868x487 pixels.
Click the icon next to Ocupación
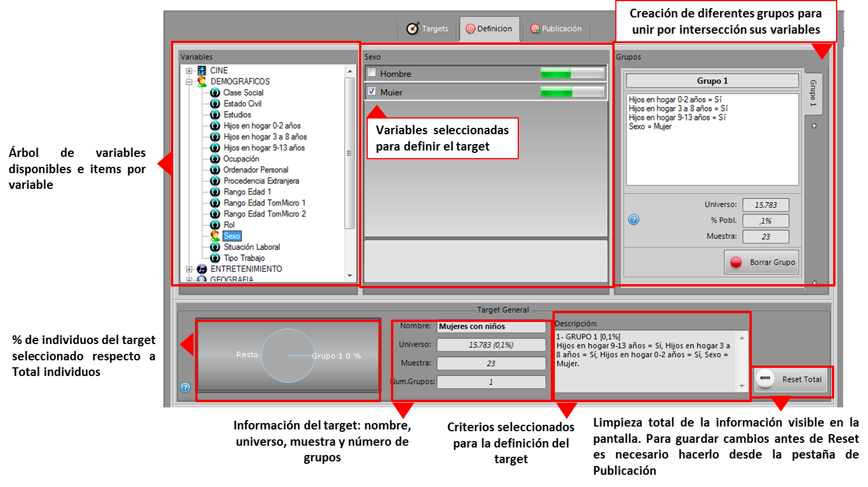click(215, 159)
